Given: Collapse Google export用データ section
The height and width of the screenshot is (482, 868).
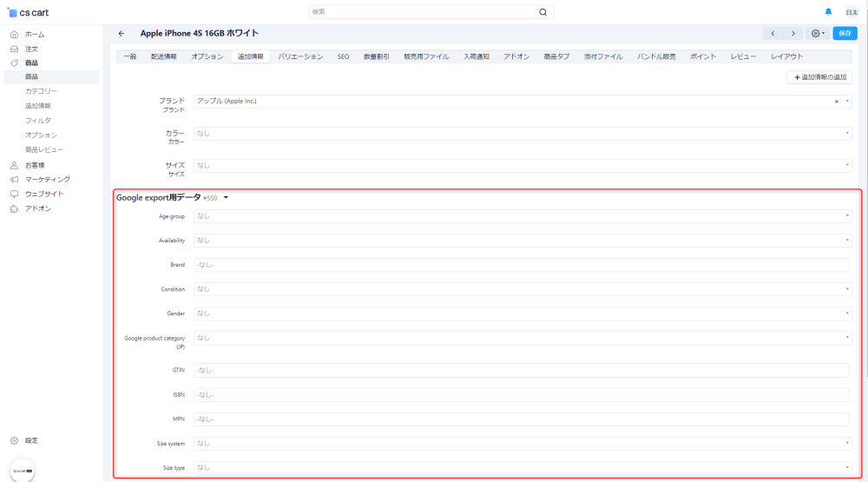Looking at the screenshot, I should pyautogui.click(x=226, y=198).
